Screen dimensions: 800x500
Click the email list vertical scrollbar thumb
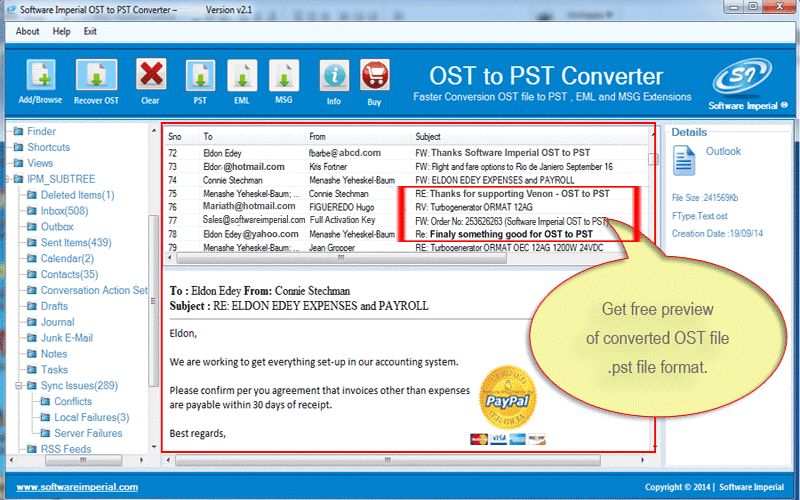653,159
